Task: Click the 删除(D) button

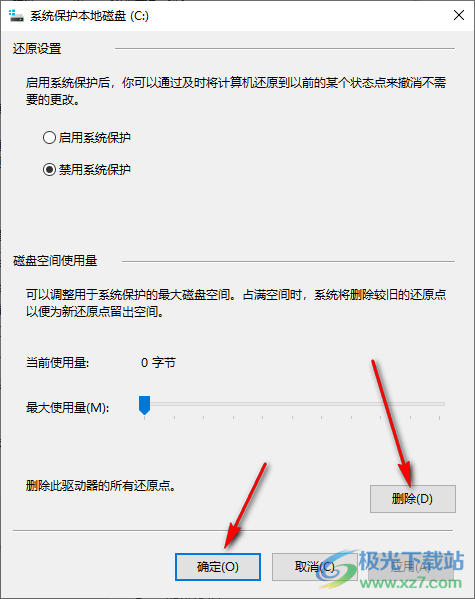Action: [413, 499]
